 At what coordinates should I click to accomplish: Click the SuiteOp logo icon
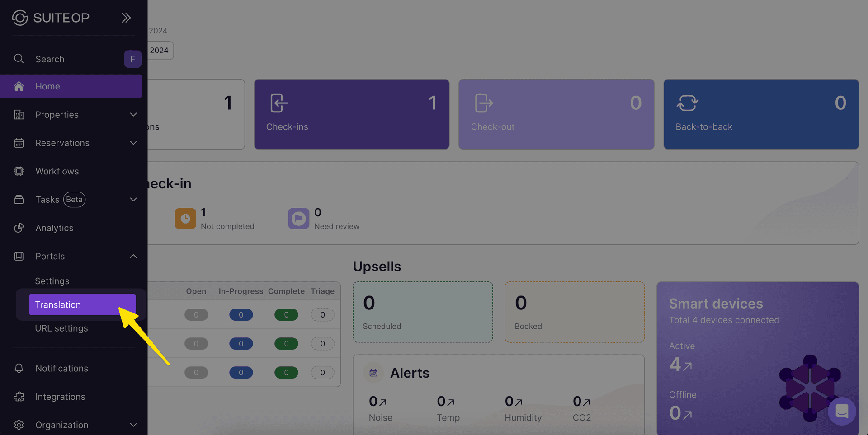pos(20,18)
